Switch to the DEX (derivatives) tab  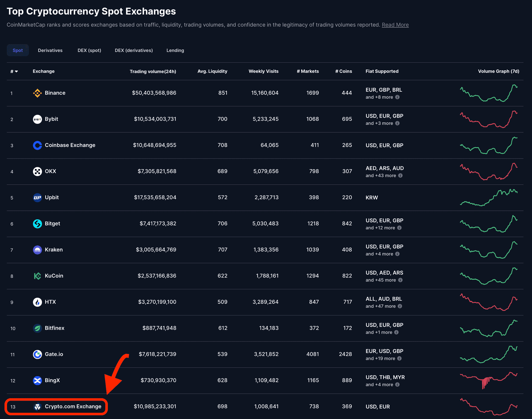click(x=134, y=50)
